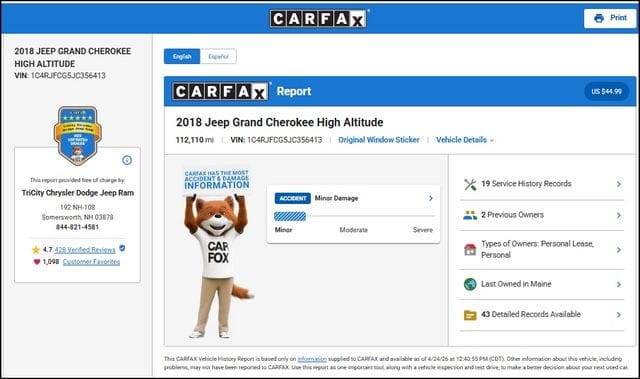The height and width of the screenshot is (379, 640).
Task: Click the people icon for Previous Owners
Action: [x=470, y=215]
